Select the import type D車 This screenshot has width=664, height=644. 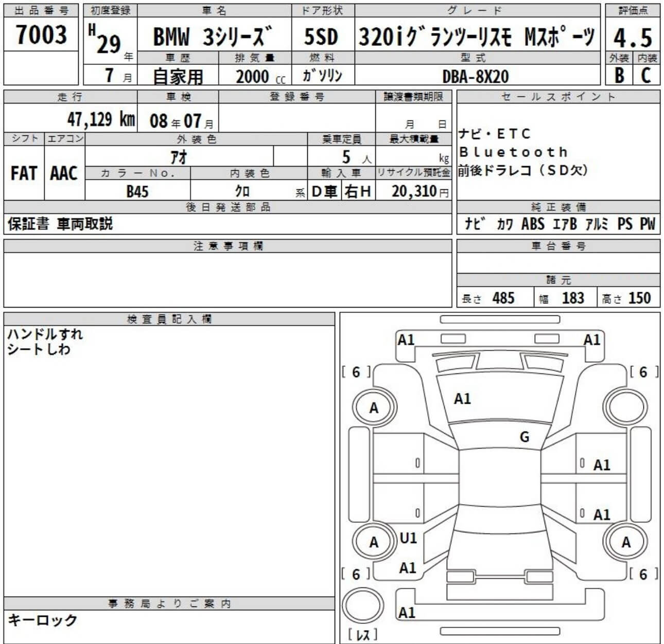(x=324, y=191)
